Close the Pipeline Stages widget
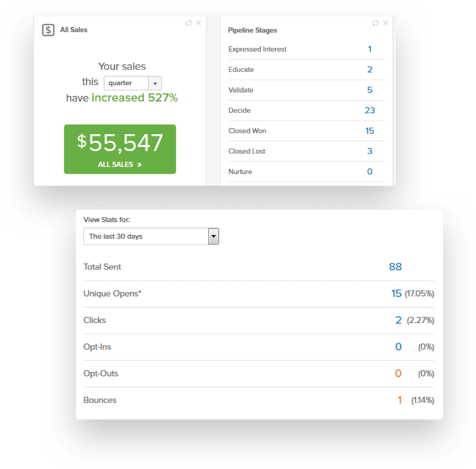 pyautogui.click(x=386, y=23)
